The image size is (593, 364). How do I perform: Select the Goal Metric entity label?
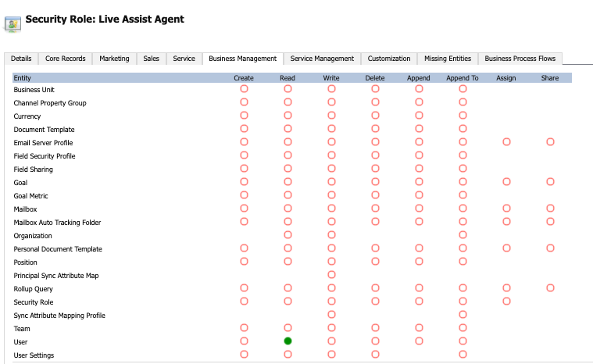tap(30, 196)
